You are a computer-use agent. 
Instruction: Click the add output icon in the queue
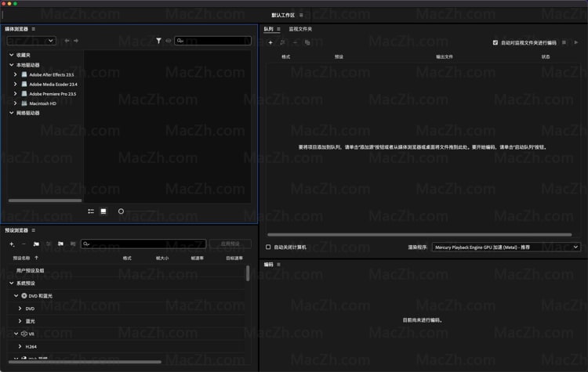point(283,43)
